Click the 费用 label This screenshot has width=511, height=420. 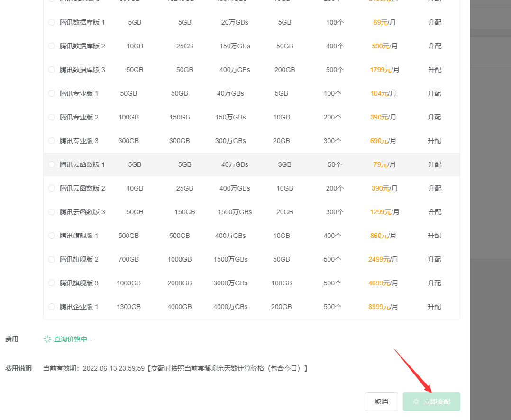coord(12,339)
